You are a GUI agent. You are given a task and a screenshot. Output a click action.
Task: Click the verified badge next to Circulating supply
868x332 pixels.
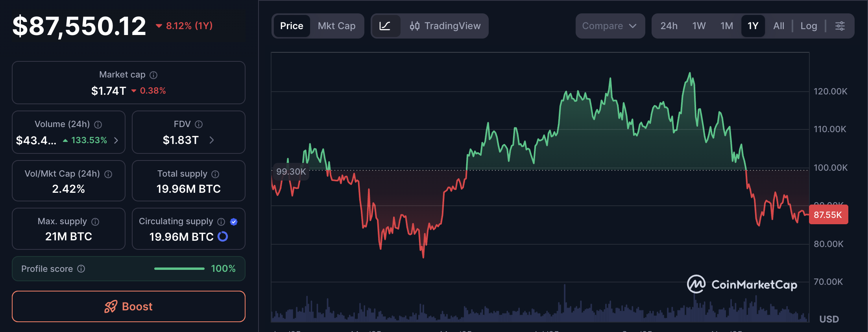click(234, 221)
